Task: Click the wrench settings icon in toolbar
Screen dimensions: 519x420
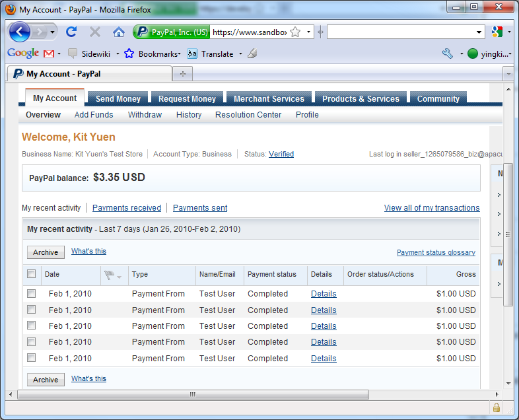Action: pos(447,53)
